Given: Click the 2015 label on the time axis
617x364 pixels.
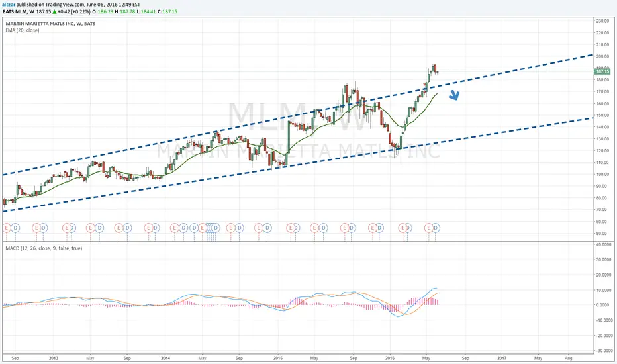Looking at the screenshot, I should coord(278,358).
